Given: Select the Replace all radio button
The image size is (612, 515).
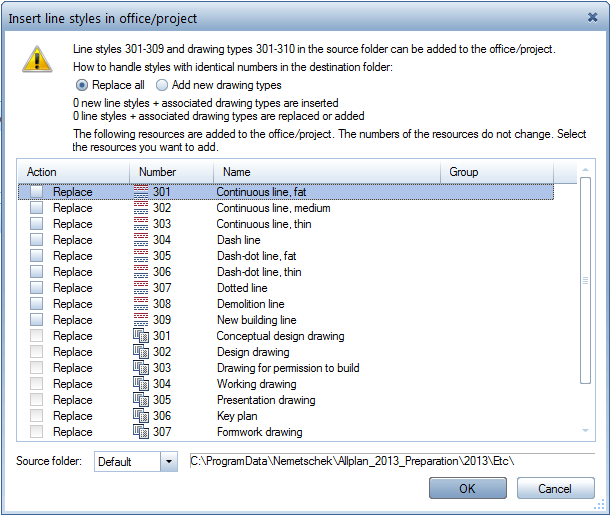Looking at the screenshot, I should (x=82, y=85).
